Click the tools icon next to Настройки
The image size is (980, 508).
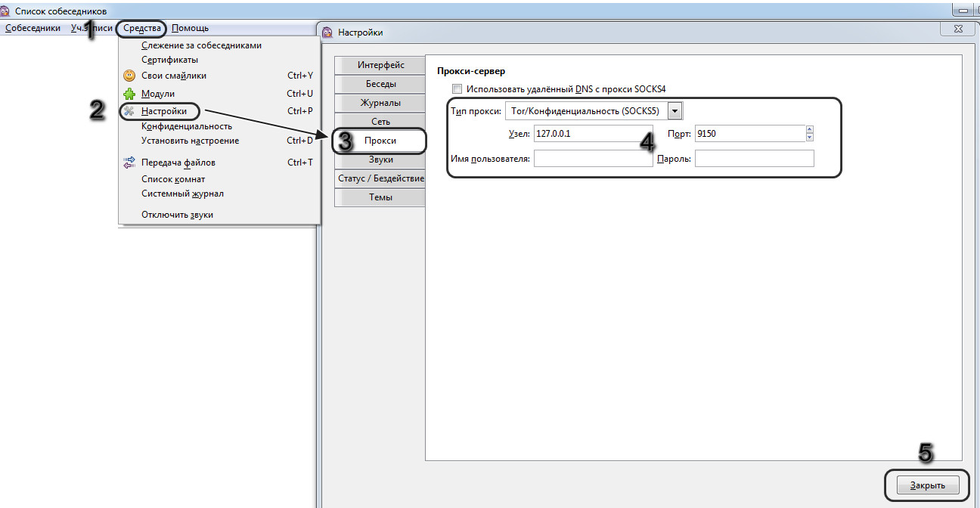point(129,111)
